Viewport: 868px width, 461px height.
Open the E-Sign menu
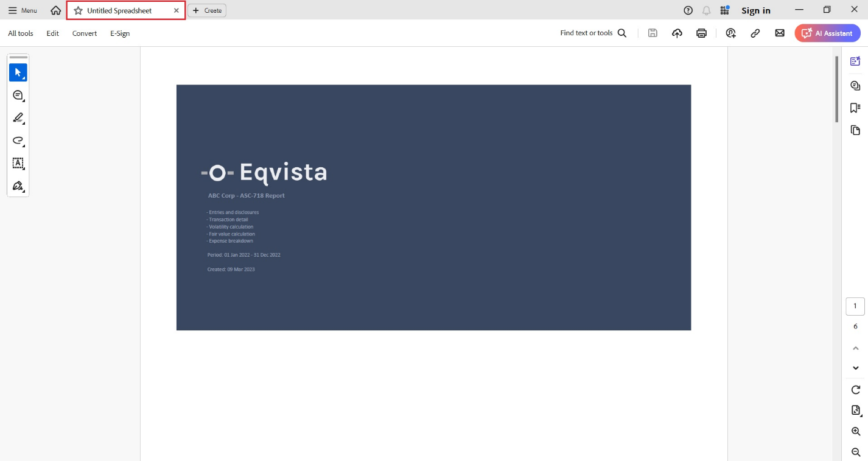(x=120, y=33)
